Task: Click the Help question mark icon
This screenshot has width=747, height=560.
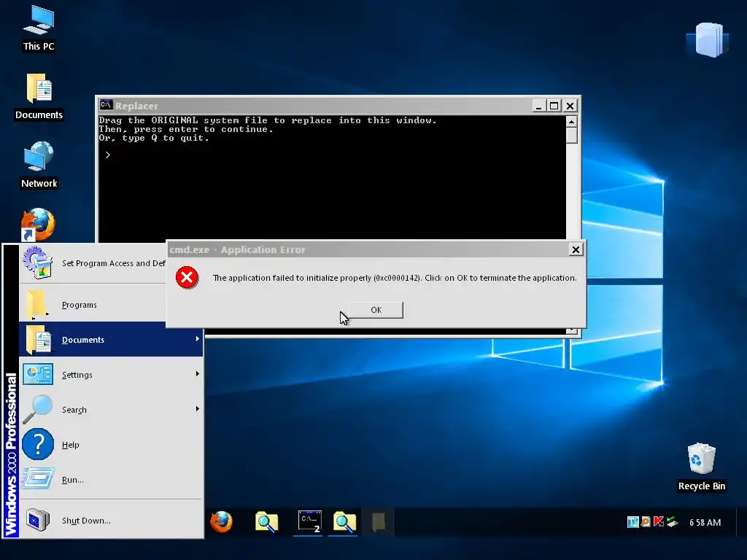Action: coord(38,444)
